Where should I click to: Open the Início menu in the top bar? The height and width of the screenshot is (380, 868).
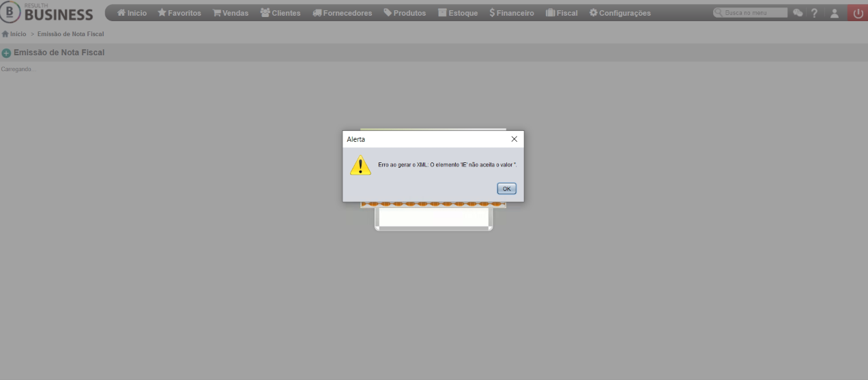tap(132, 13)
